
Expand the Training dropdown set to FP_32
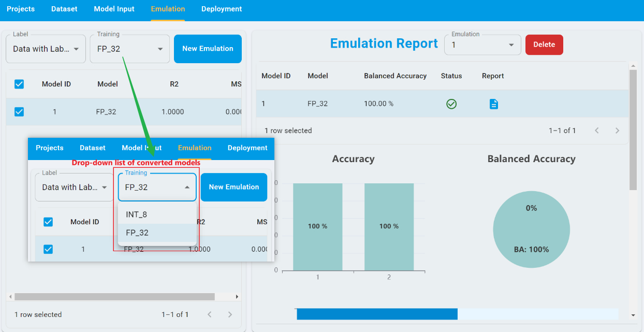pyautogui.click(x=129, y=49)
